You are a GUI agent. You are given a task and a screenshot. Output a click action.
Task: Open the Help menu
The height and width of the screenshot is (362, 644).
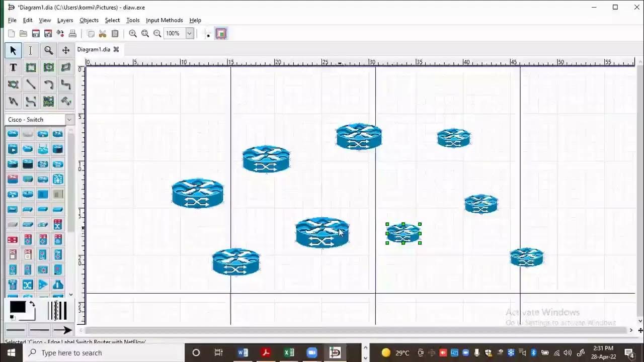[195, 20]
